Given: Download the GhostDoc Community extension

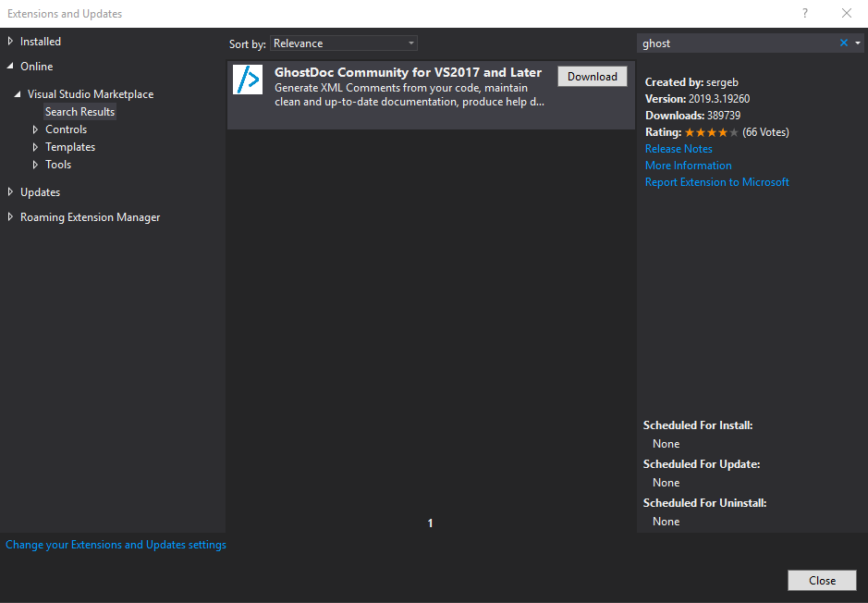Looking at the screenshot, I should tap(592, 76).
